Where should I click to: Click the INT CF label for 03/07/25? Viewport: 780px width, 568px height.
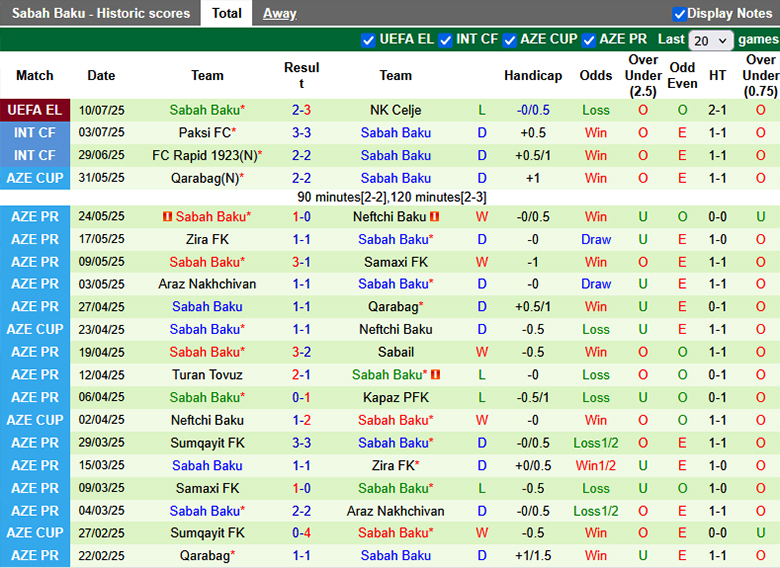point(35,133)
